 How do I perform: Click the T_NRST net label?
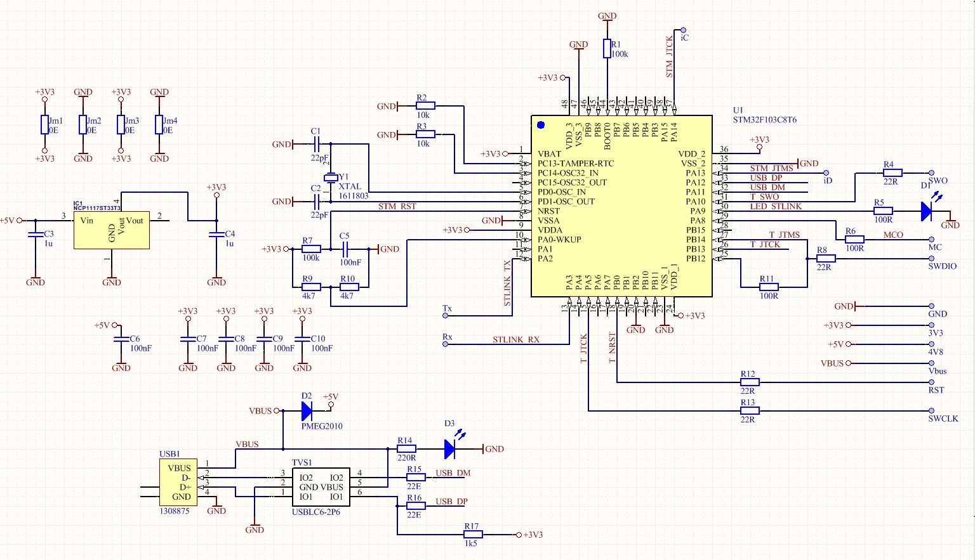coord(612,348)
